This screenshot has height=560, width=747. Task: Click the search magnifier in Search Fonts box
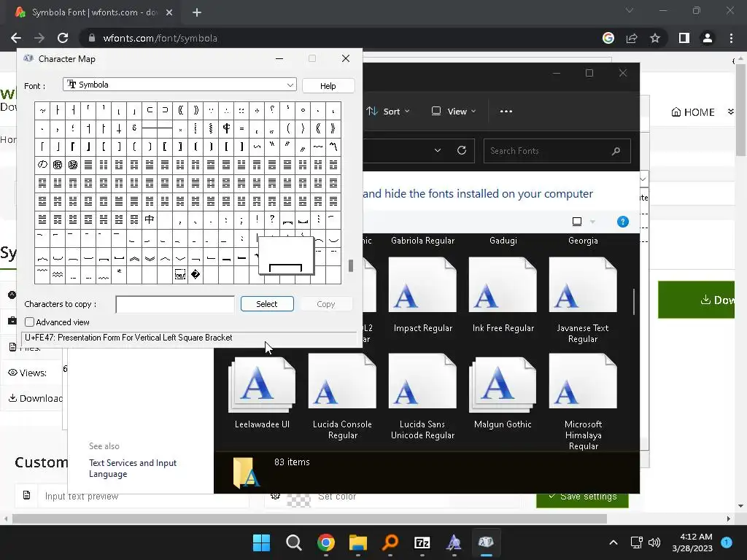616,151
